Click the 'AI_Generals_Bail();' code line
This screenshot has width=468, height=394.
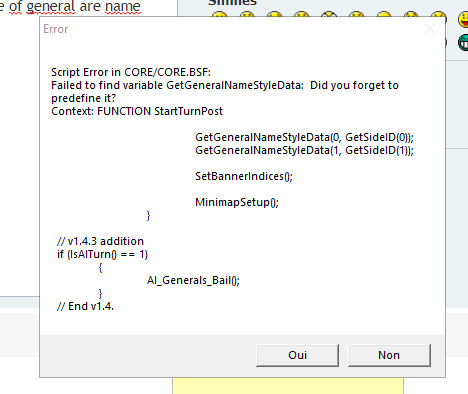click(x=193, y=280)
